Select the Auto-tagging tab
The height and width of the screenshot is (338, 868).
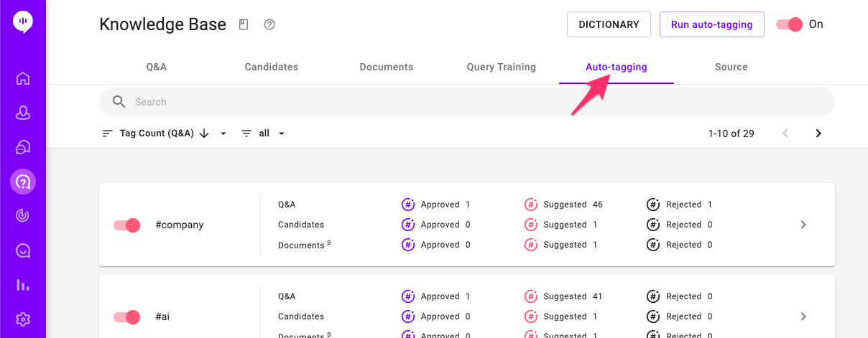click(x=617, y=67)
